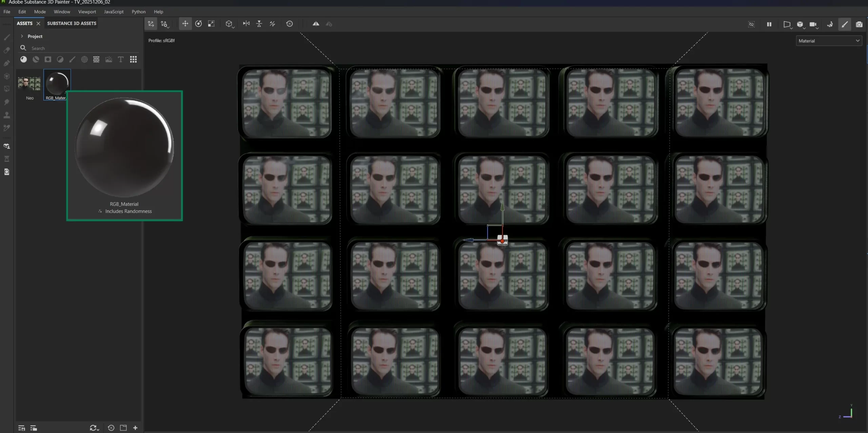Click the grid view size icon in Assets
868x433 pixels.
pyautogui.click(x=133, y=59)
